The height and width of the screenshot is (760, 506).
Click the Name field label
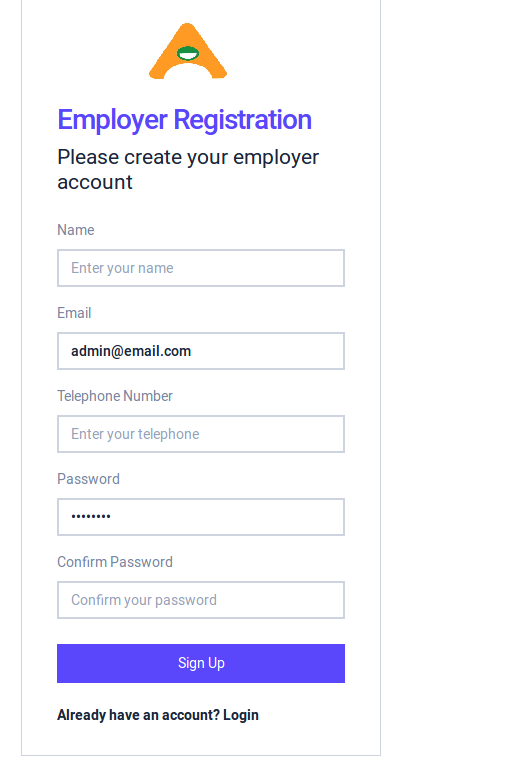click(76, 230)
